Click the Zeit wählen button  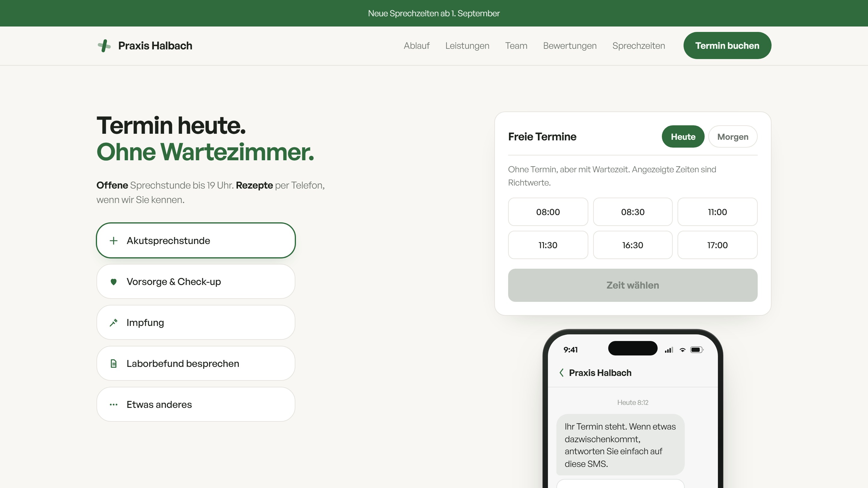(x=633, y=285)
